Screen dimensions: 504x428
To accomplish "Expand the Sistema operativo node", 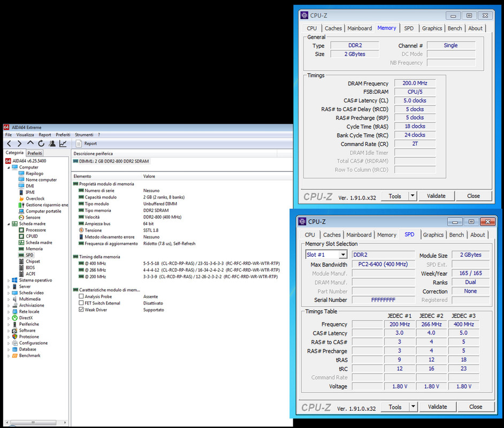I will (x=9, y=280).
